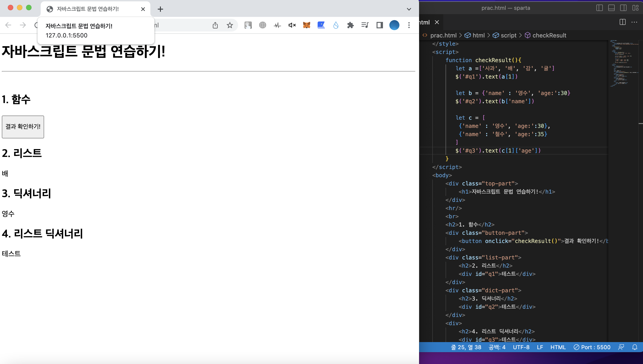Click the 영수 result text on the page
This screenshot has width=643, height=364.
8,214
